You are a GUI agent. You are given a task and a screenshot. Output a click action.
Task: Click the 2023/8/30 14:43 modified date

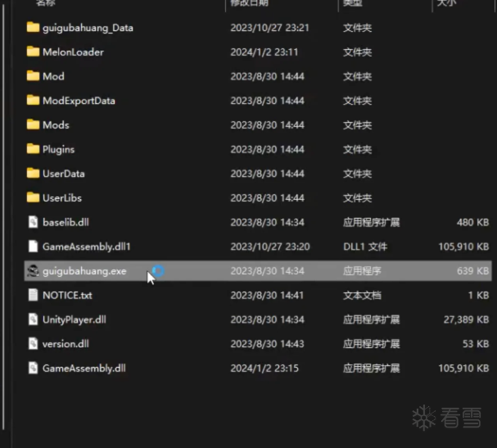(267, 344)
